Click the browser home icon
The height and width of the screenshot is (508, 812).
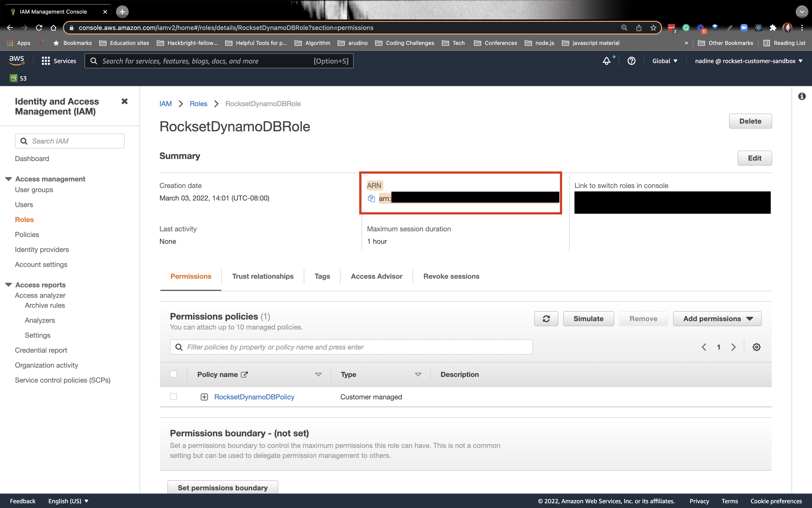[x=53, y=27]
